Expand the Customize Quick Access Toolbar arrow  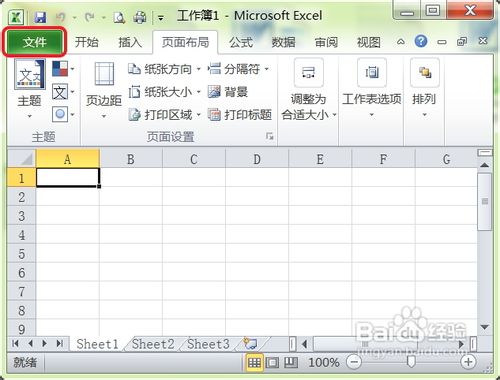click(161, 18)
